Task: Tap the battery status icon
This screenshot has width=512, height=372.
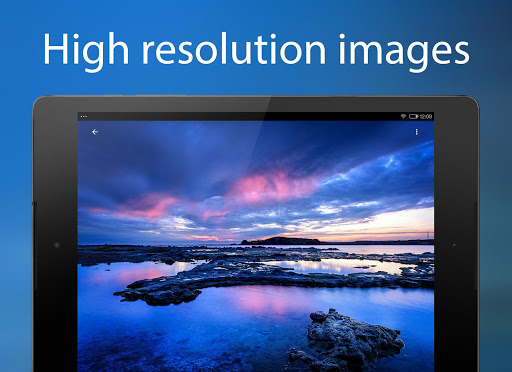Action: coord(413,116)
